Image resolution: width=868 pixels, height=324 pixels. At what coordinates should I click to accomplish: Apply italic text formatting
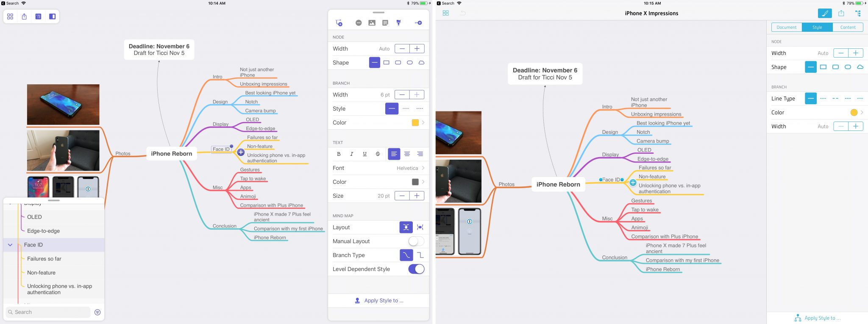351,154
